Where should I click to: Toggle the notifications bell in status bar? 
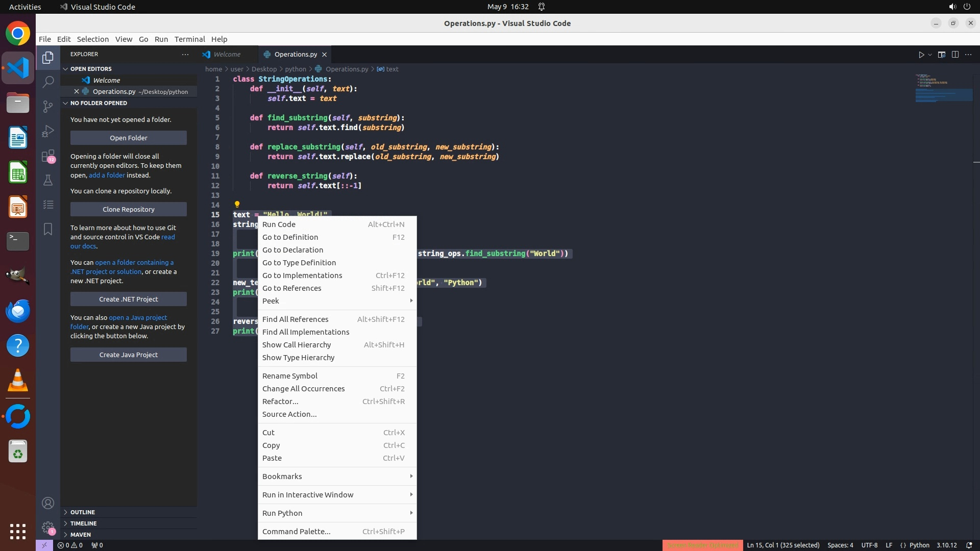click(969, 545)
